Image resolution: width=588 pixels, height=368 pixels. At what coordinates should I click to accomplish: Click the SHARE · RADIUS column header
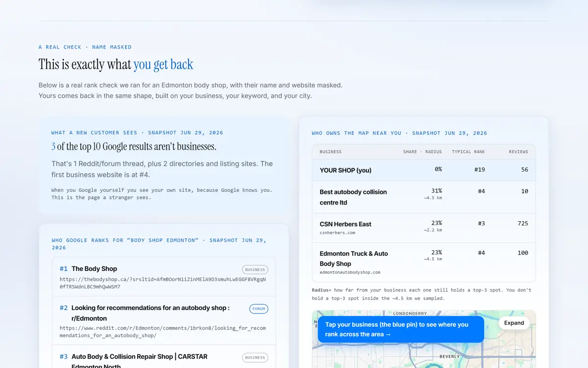[x=422, y=152]
